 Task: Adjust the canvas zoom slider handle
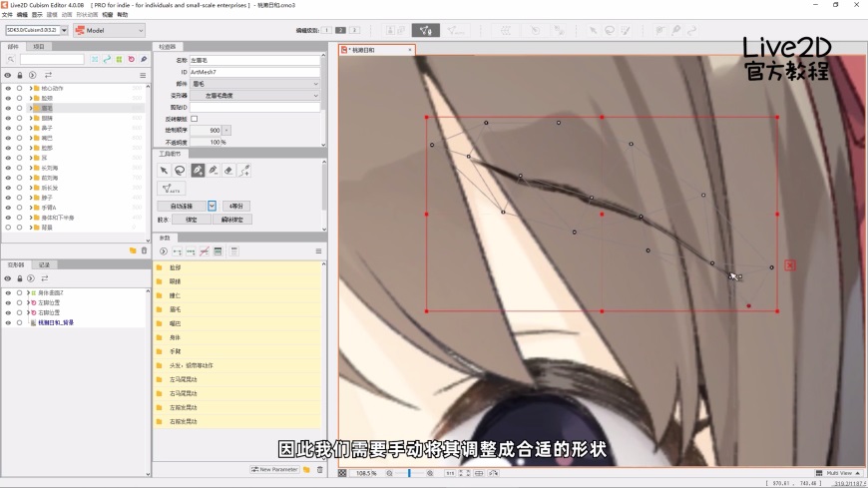pos(409,473)
